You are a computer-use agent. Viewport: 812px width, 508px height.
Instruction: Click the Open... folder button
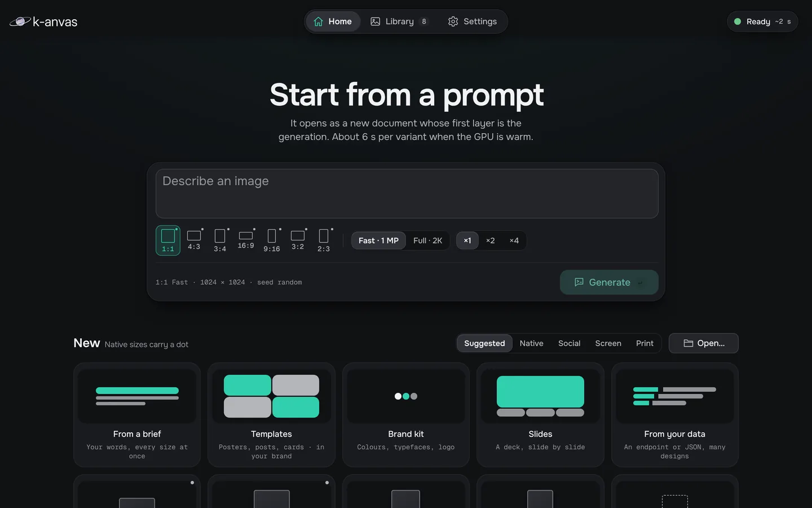click(704, 343)
